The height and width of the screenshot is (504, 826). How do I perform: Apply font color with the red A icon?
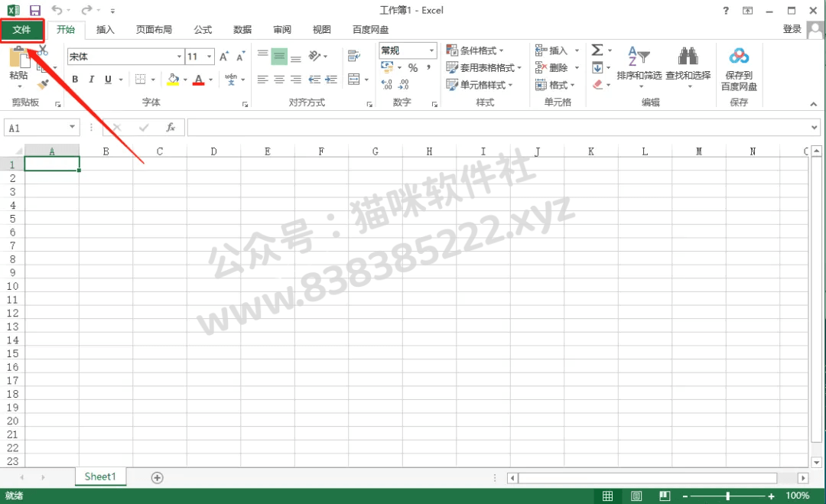click(x=199, y=80)
